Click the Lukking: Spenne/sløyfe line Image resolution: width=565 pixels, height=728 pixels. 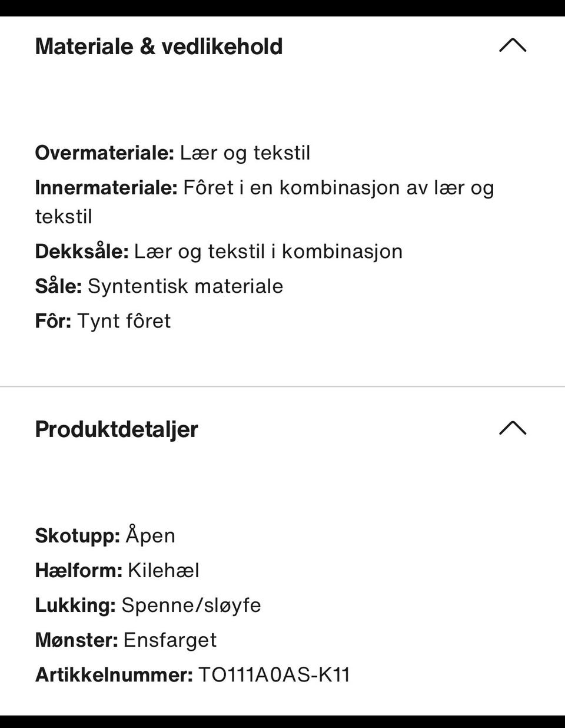point(148,605)
